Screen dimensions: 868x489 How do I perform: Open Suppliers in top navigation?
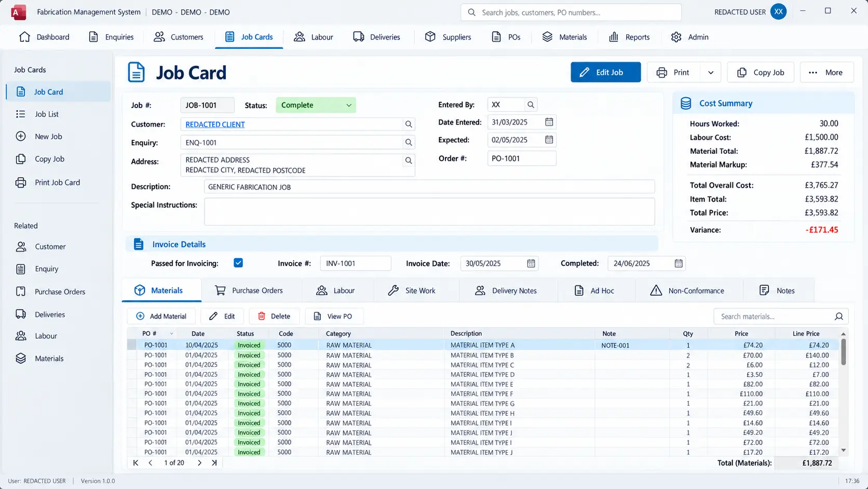pyautogui.click(x=448, y=37)
